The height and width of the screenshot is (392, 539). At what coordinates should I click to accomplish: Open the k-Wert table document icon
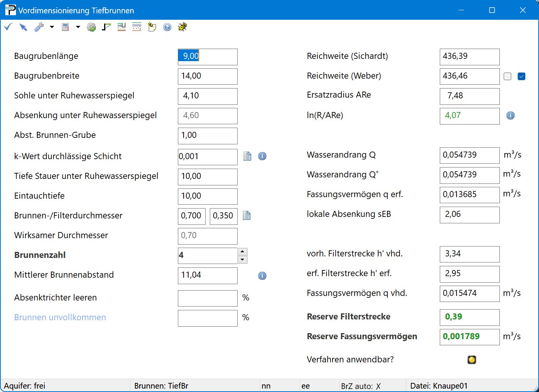(247, 156)
